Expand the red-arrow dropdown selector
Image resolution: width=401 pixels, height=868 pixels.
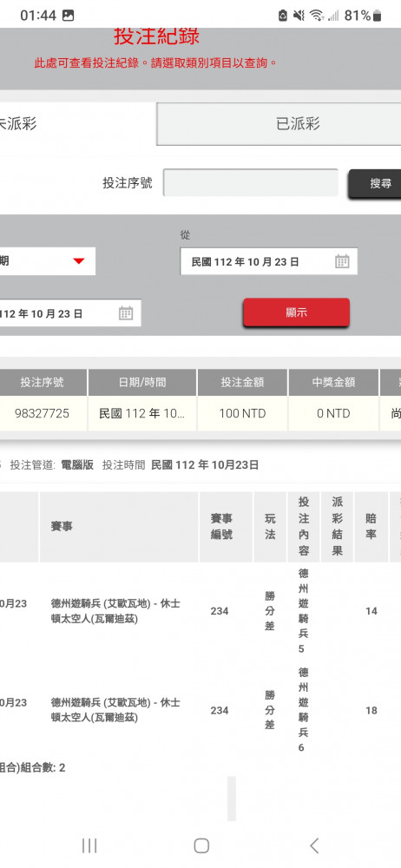47,261
